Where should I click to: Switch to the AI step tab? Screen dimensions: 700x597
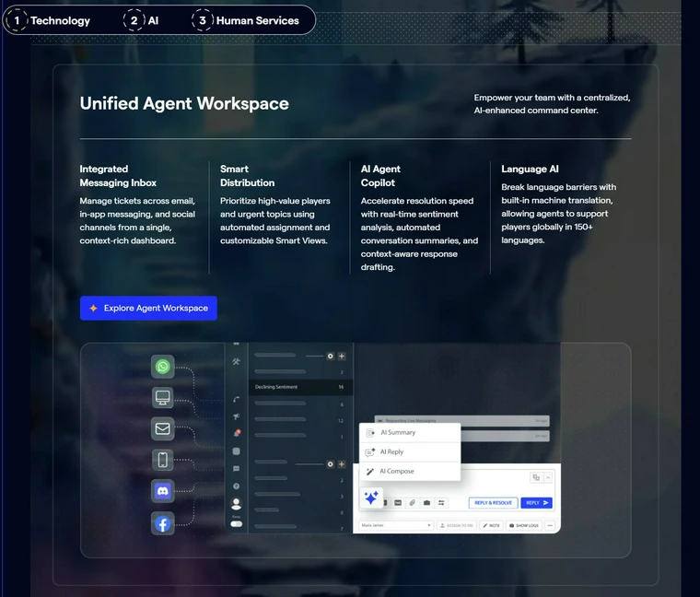coord(141,20)
